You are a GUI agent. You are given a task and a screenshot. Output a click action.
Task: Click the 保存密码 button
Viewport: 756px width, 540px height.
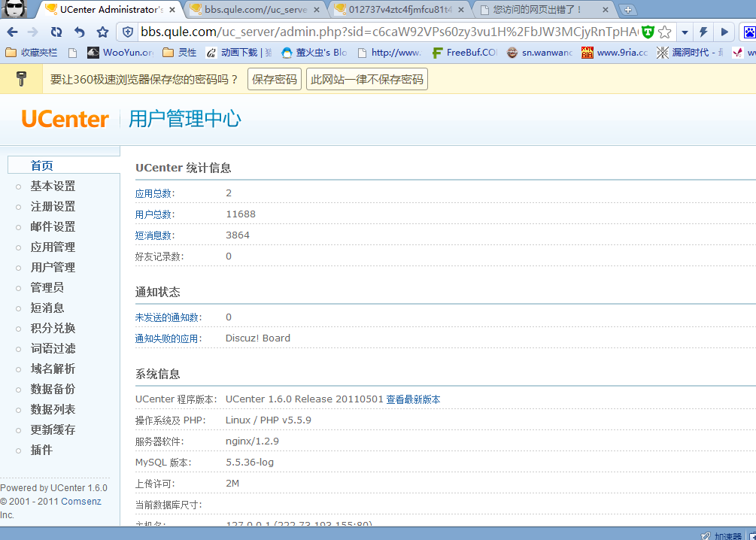click(x=275, y=79)
